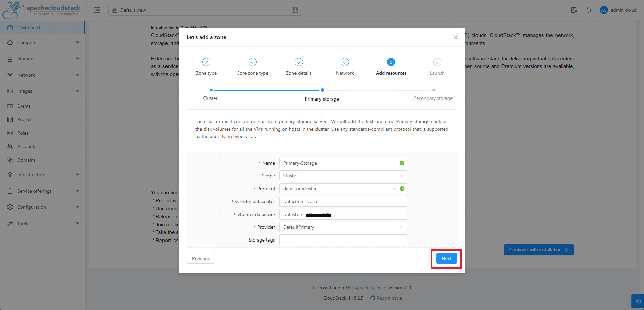644x310 pixels.
Task: Open the language translation icon
Action: (x=574, y=10)
